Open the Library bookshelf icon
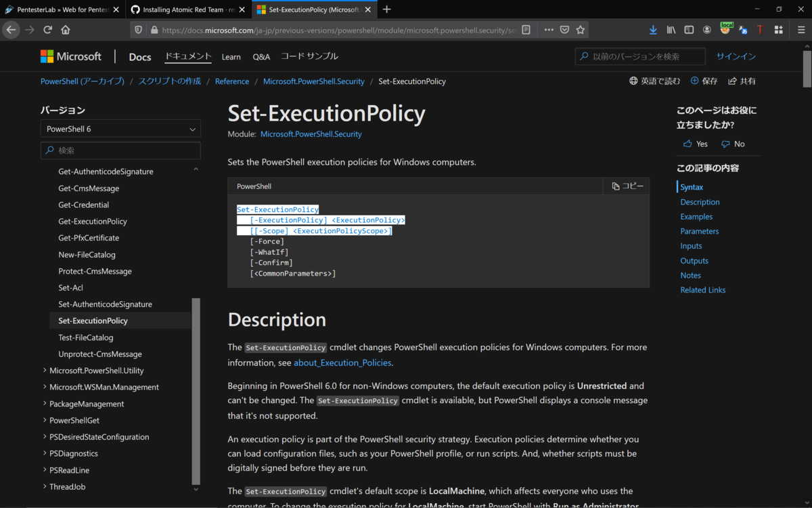Image resolution: width=812 pixels, height=508 pixels. pos(671,30)
